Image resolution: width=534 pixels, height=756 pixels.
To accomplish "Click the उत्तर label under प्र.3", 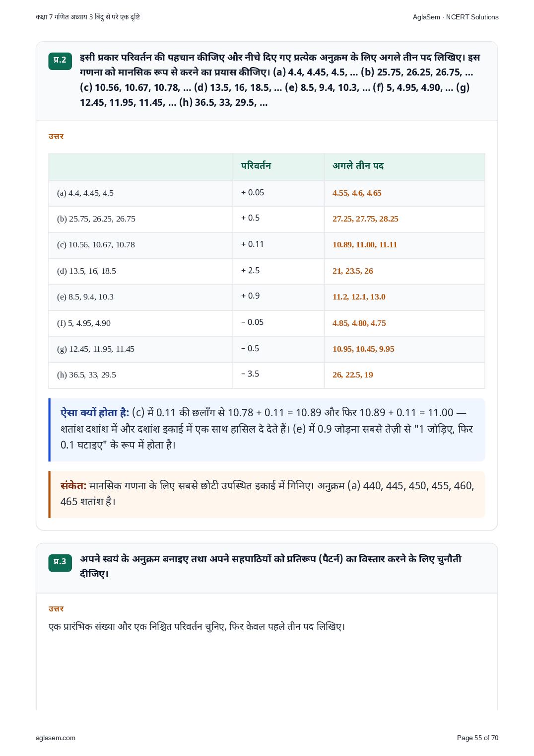I will 56,608.
